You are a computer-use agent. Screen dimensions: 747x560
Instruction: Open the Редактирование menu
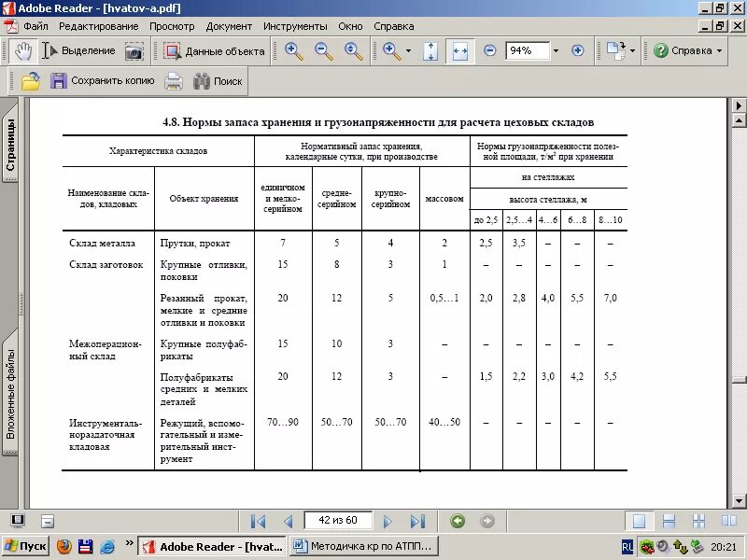pyautogui.click(x=99, y=27)
